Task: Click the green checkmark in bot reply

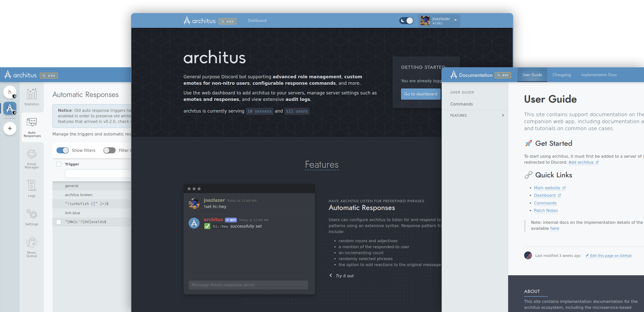Action: (207, 226)
